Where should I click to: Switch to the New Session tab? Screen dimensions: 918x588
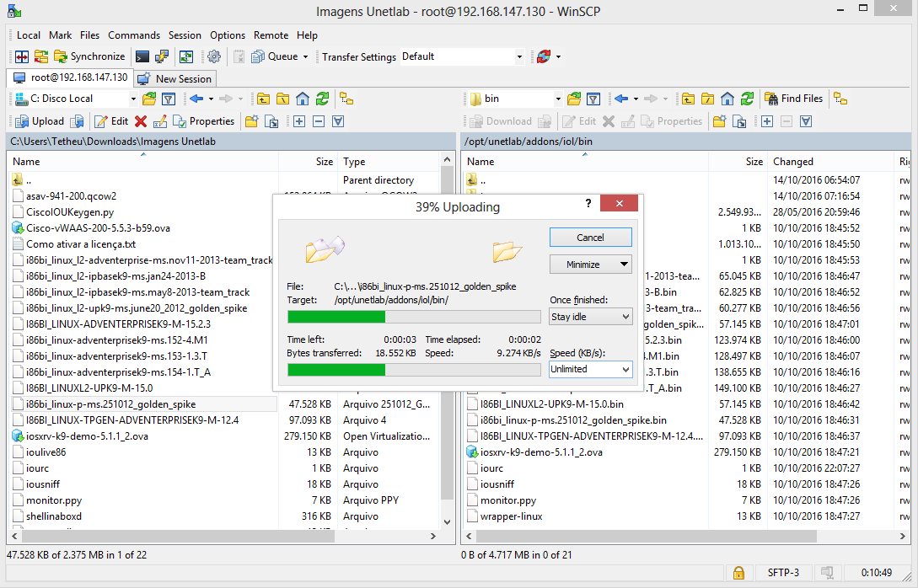pyautogui.click(x=175, y=78)
